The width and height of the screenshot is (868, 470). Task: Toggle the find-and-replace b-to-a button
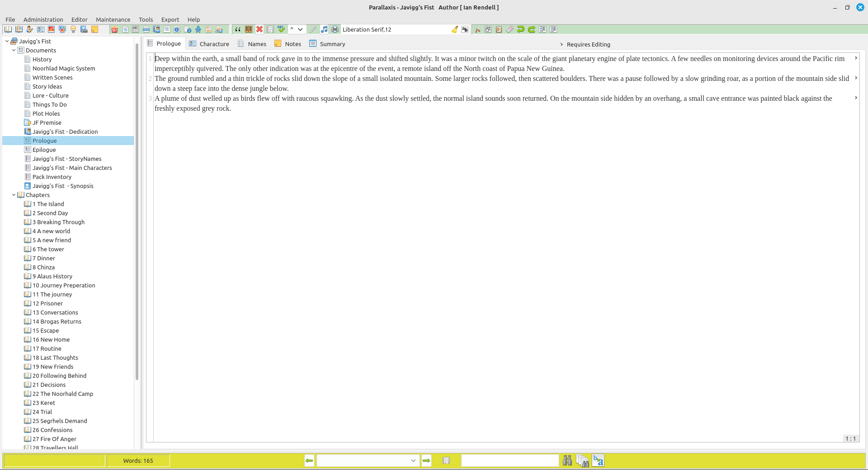598,461
